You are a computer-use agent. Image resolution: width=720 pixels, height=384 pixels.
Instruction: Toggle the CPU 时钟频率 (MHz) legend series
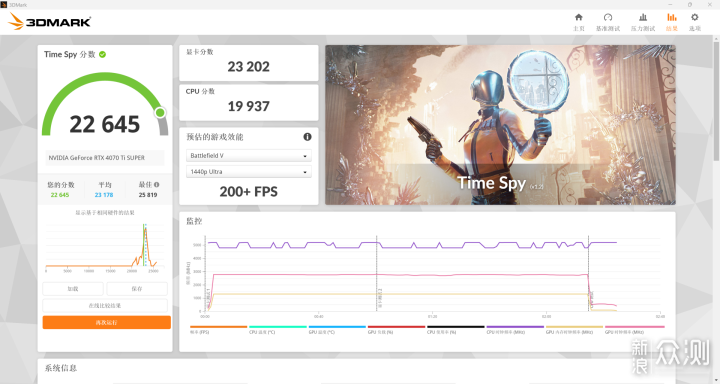[515, 329]
